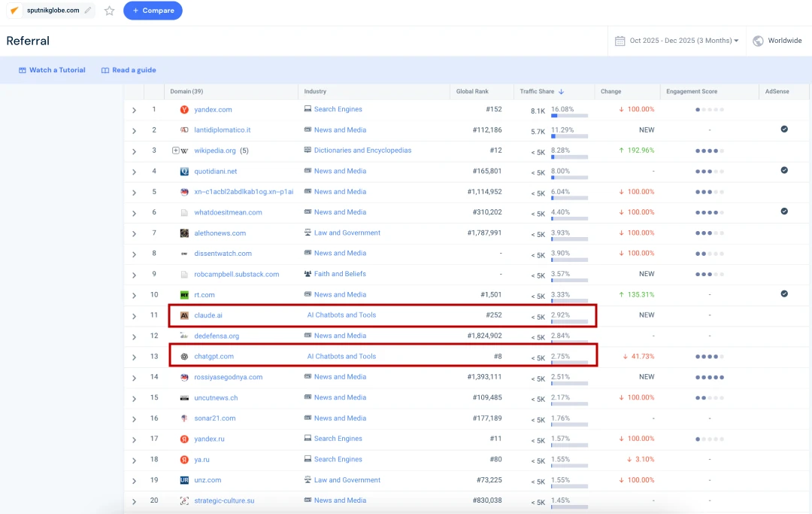Click the claude.ai favicon icon
This screenshot has height=514, width=812.
[184, 315]
